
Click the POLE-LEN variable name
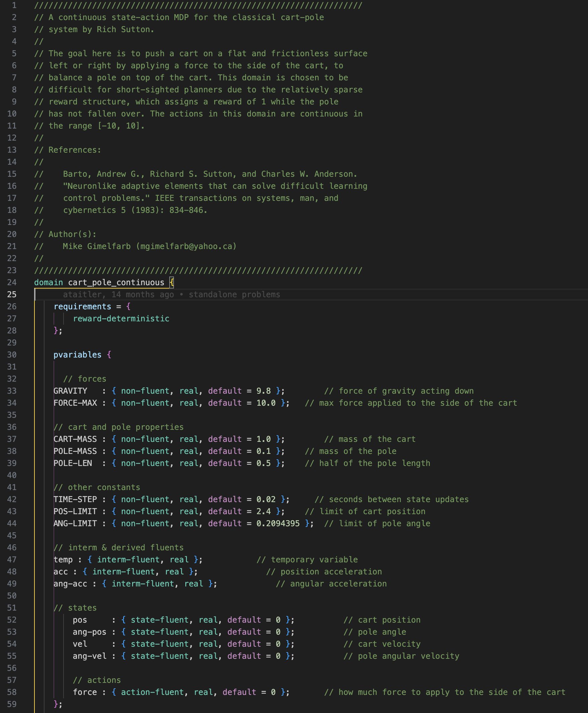click(x=73, y=463)
